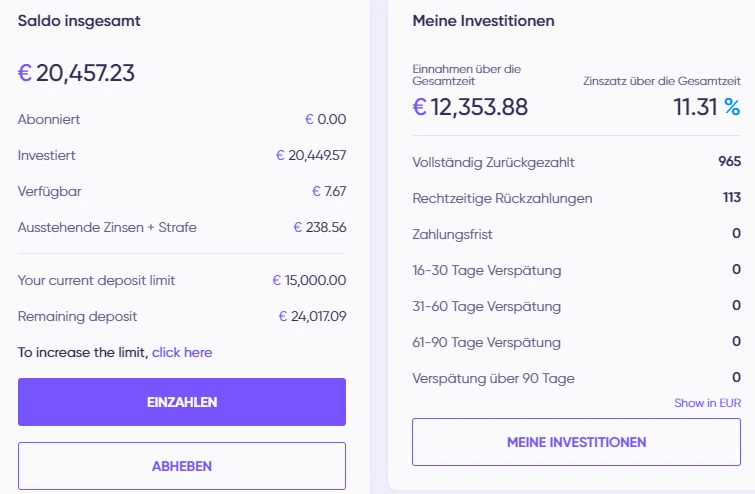Click the 'Zinszatz über die Gesamtzeit' label
Screen dimensions: 755x494
[662, 81]
